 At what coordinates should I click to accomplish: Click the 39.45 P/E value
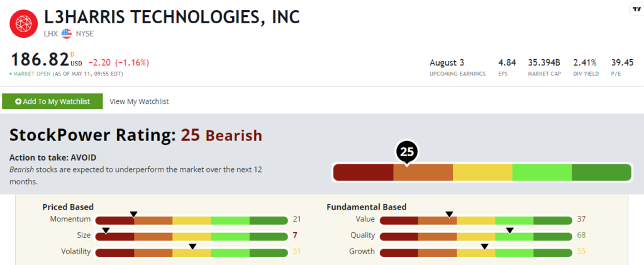tap(622, 63)
